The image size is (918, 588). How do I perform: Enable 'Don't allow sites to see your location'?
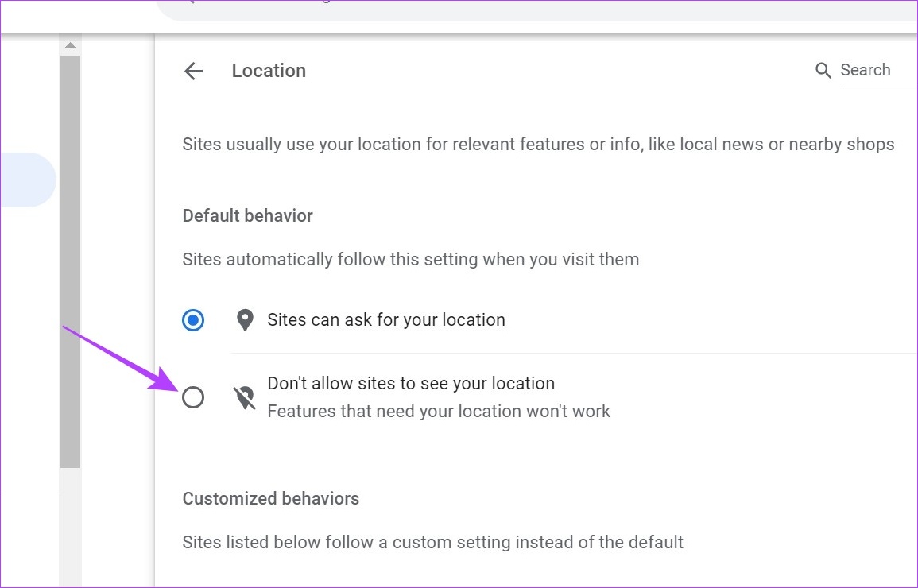(192, 397)
